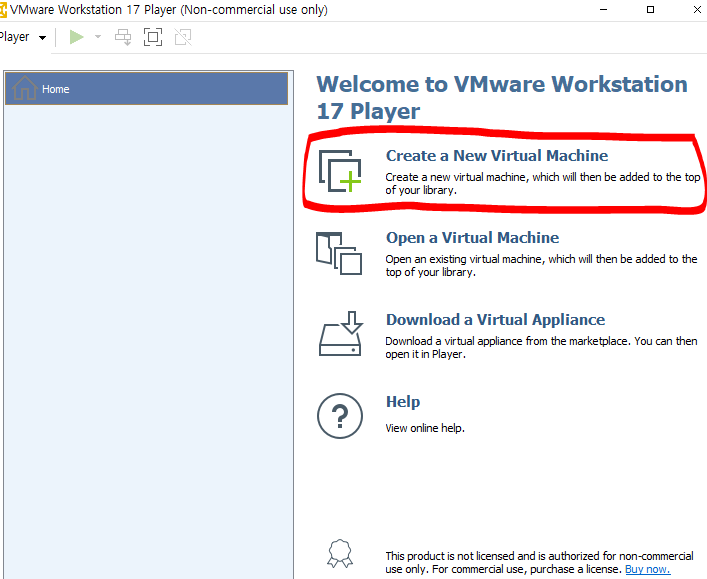Click Send Ctrl+Alt+Del toolbar icon

coord(123,37)
